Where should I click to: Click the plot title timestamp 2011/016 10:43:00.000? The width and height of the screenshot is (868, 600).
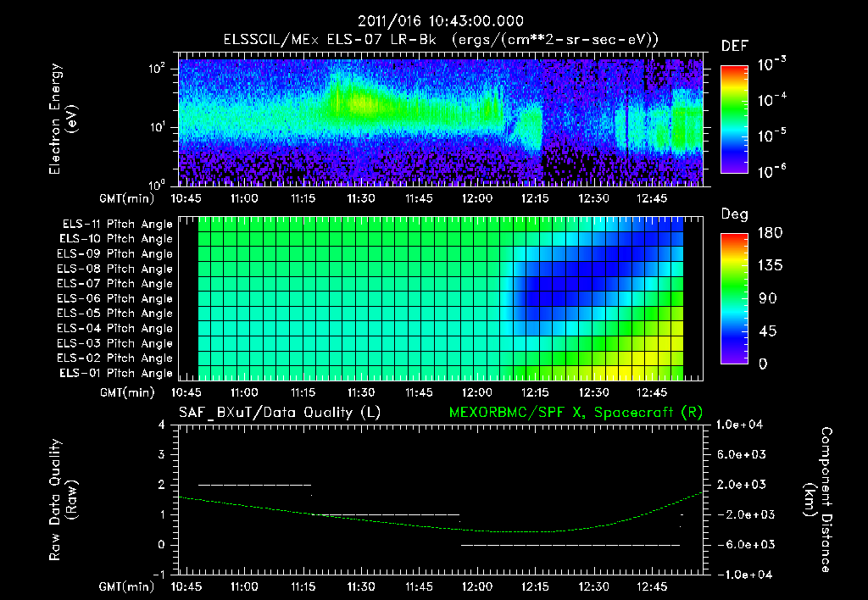tap(440, 21)
